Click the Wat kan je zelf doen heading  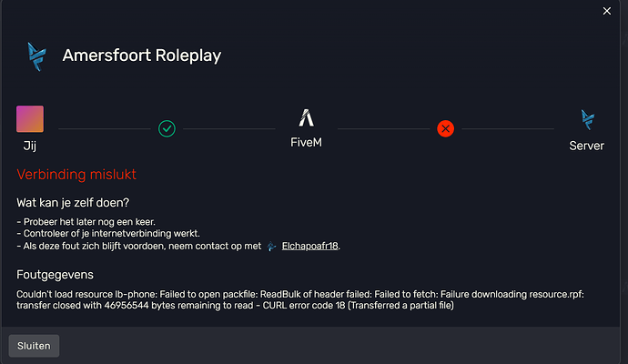click(x=73, y=203)
